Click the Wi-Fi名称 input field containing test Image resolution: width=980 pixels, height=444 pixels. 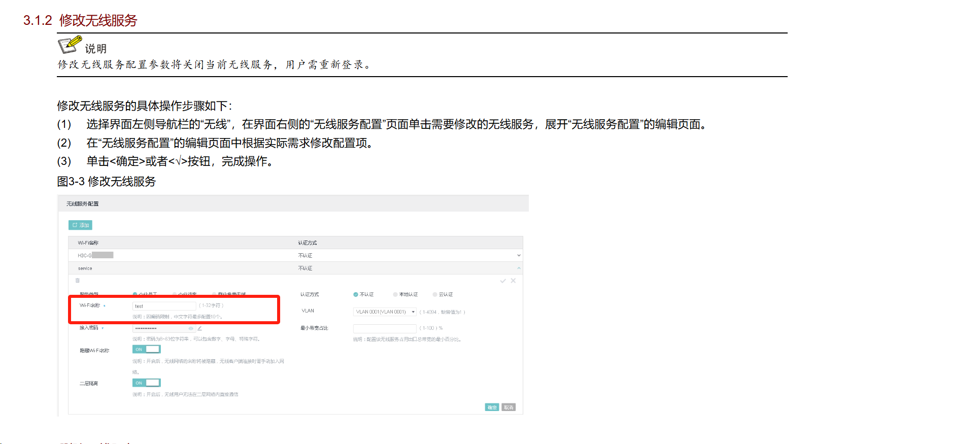pos(164,306)
